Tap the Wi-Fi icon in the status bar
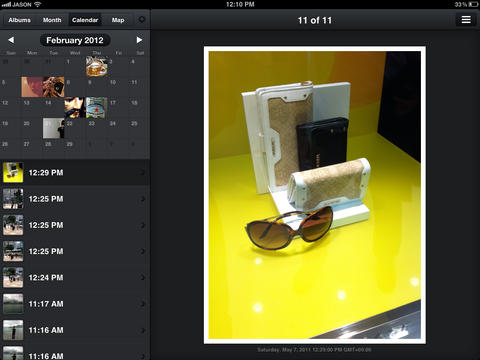Viewport: 480px width, 360px height. click(37, 4)
